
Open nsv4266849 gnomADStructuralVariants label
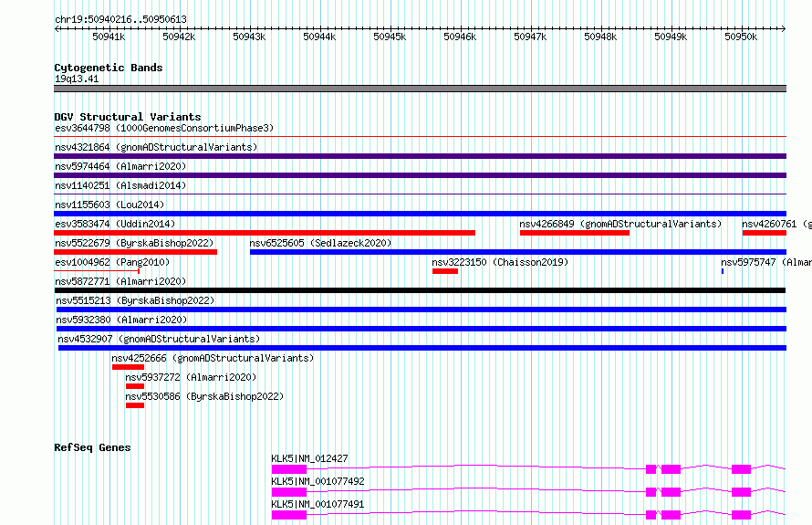coord(620,224)
